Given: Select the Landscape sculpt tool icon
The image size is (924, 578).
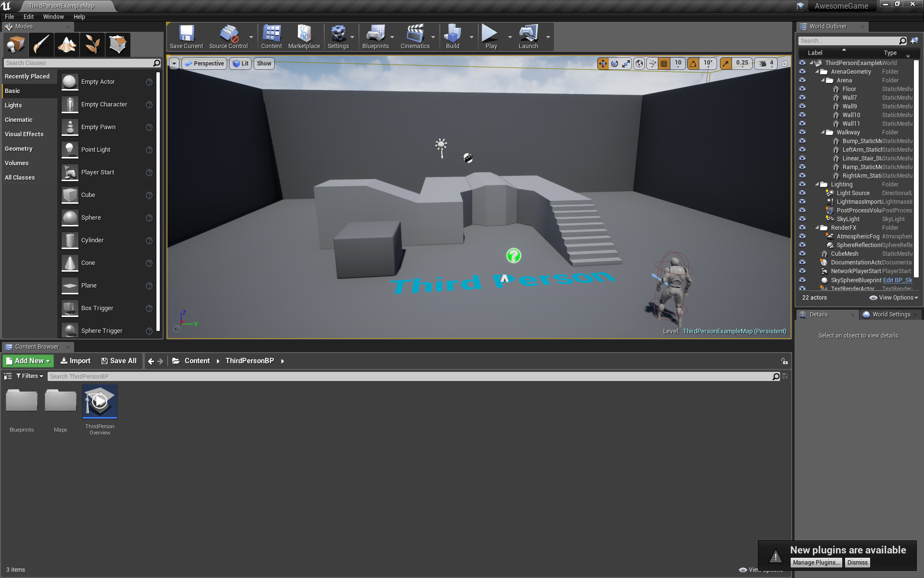Looking at the screenshot, I should [66, 45].
